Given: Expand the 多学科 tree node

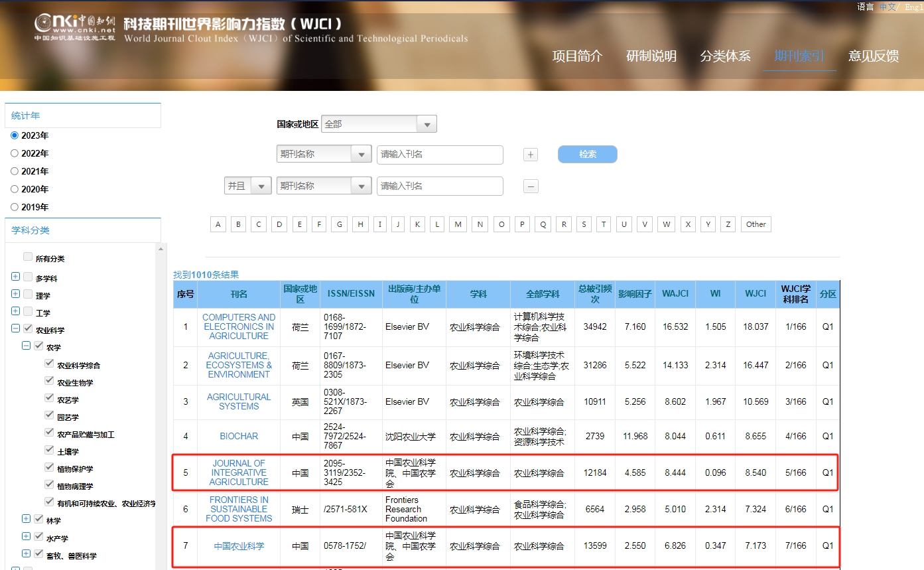Looking at the screenshot, I should (x=16, y=277).
